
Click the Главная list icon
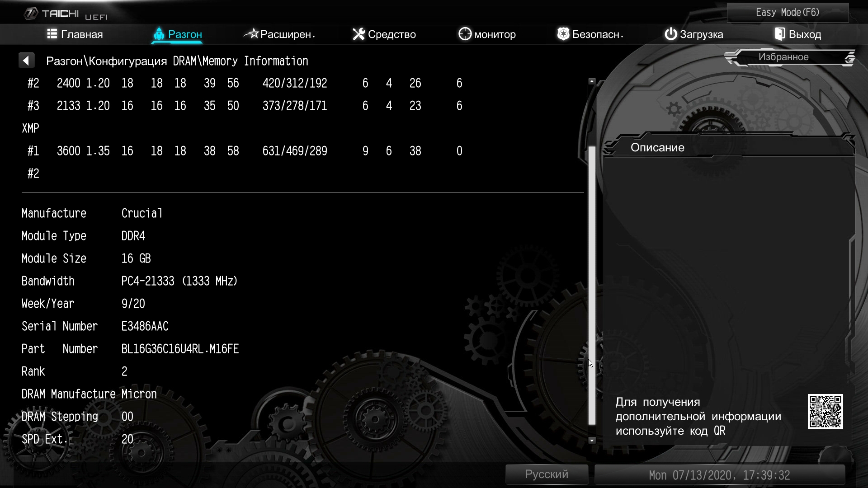pyautogui.click(x=52, y=34)
